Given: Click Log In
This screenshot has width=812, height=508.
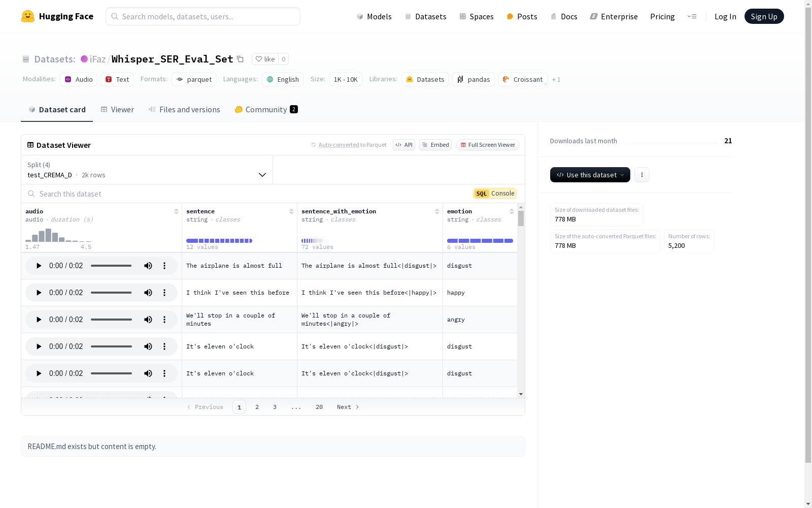Looking at the screenshot, I should [725, 16].
